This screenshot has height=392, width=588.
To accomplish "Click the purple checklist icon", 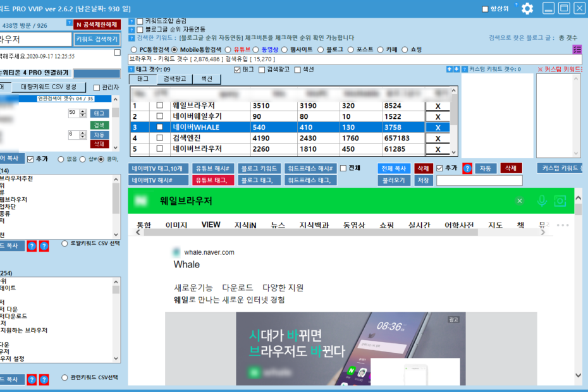I will click(x=577, y=49).
